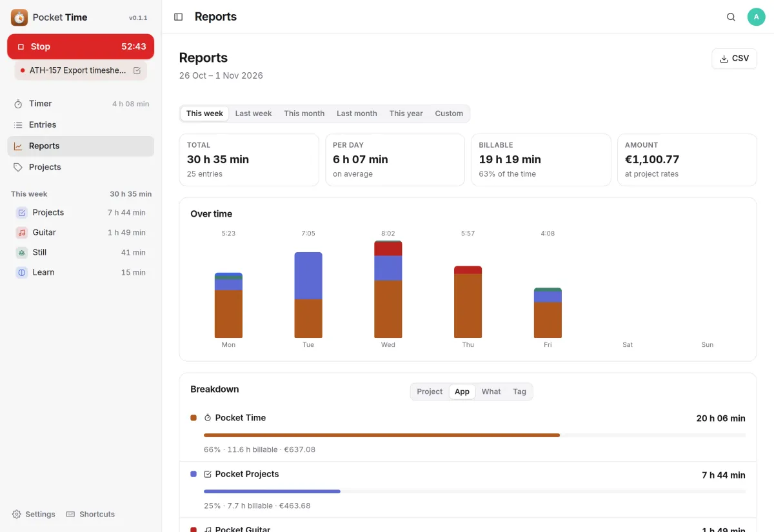Click the Shortcuts keyboard icon

pyautogui.click(x=71, y=515)
